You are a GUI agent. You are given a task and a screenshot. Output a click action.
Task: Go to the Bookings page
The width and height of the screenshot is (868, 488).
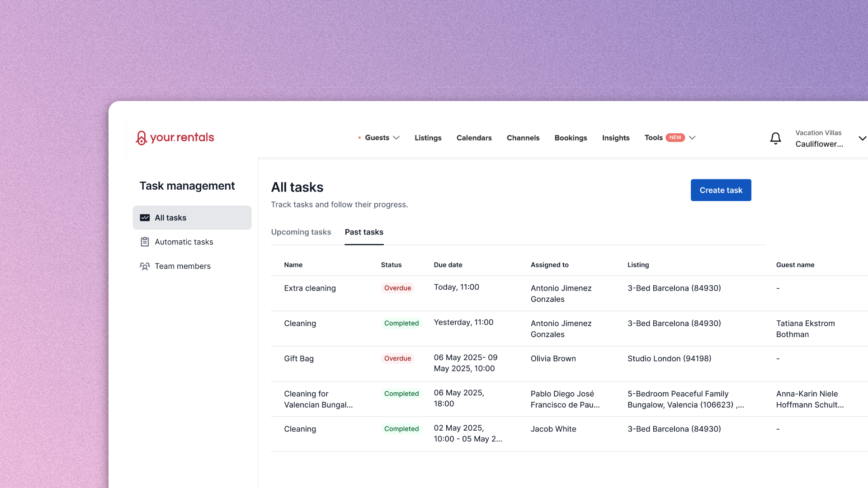point(571,138)
